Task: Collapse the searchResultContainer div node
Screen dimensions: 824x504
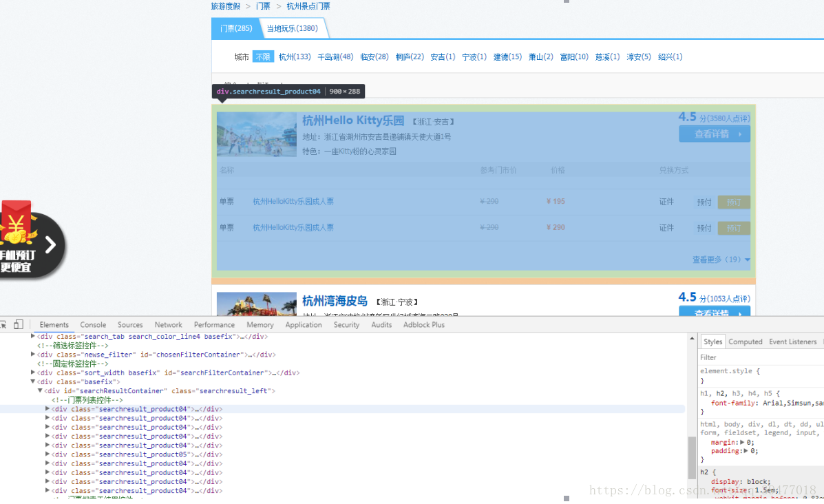Action: (40, 391)
